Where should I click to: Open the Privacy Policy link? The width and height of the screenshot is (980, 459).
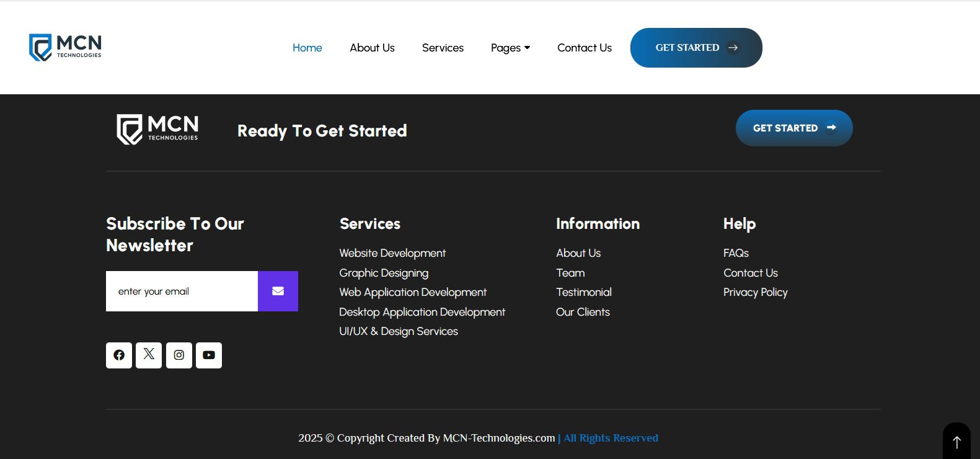[755, 292]
